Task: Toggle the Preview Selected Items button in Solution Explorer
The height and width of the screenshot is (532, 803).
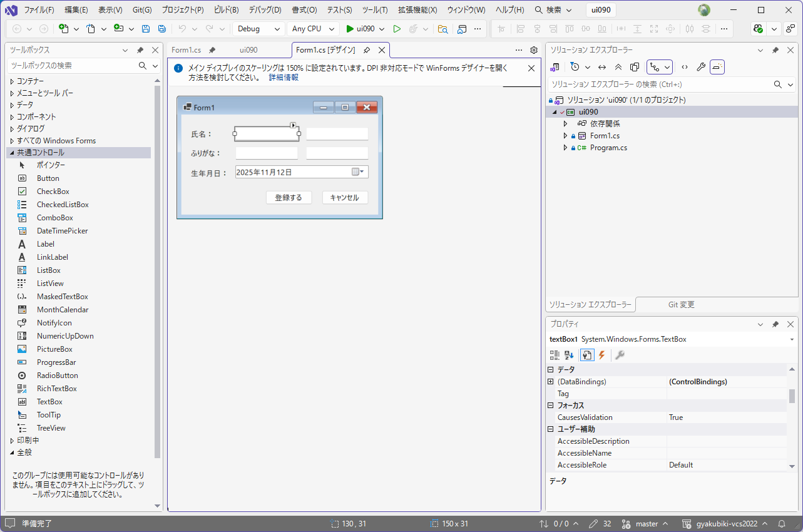Action: click(717, 67)
